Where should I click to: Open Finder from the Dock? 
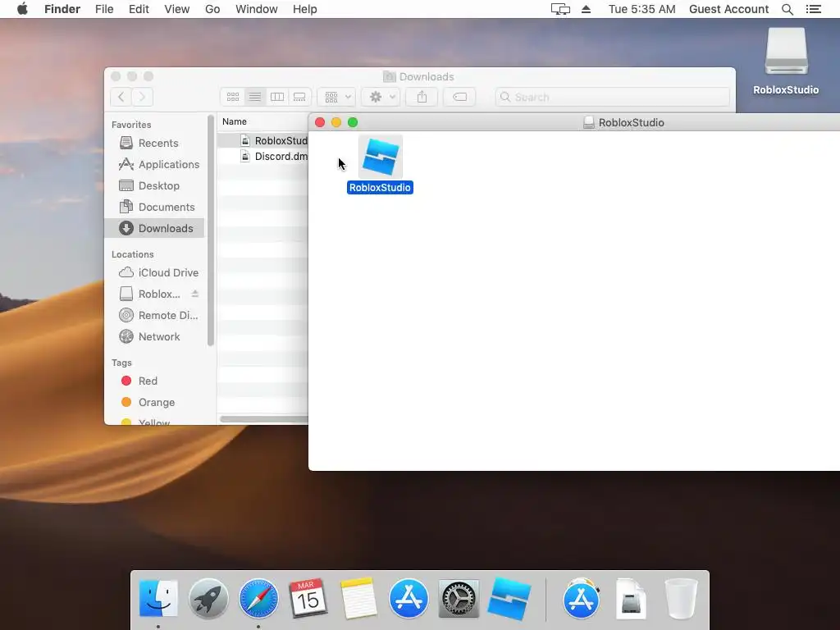pyautogui.click(x=158, y=598)
